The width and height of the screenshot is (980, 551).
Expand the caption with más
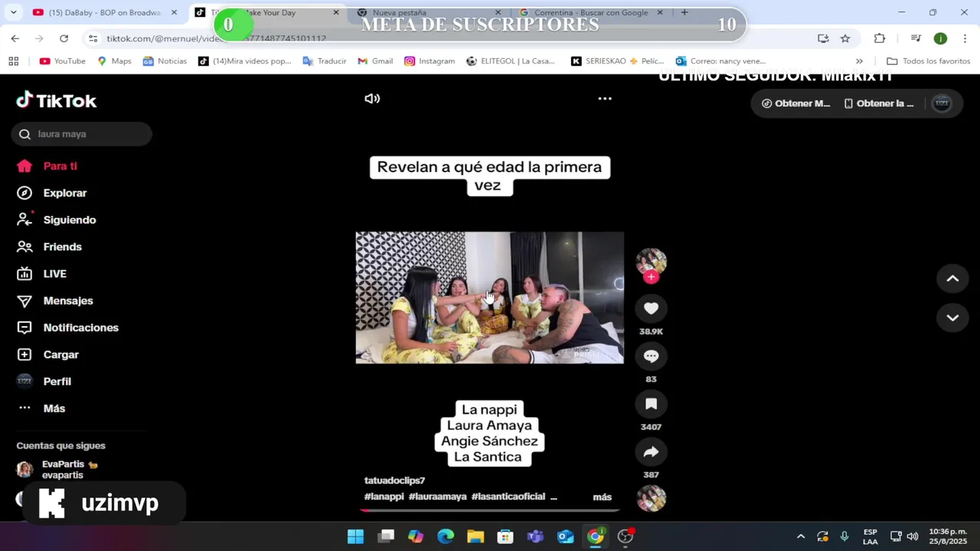602,497
